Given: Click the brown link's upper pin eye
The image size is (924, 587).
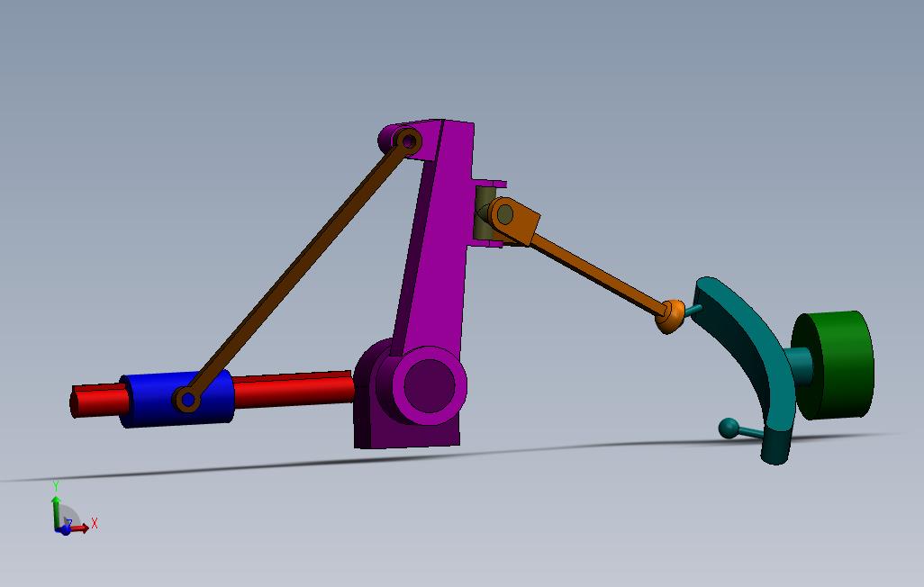Looking at the screenshot, I should click(408, 141).
